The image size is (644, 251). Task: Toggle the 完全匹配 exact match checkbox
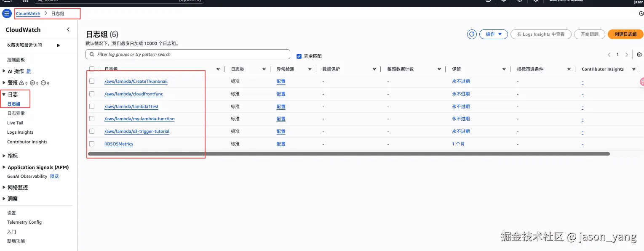(x=299, y=56)
